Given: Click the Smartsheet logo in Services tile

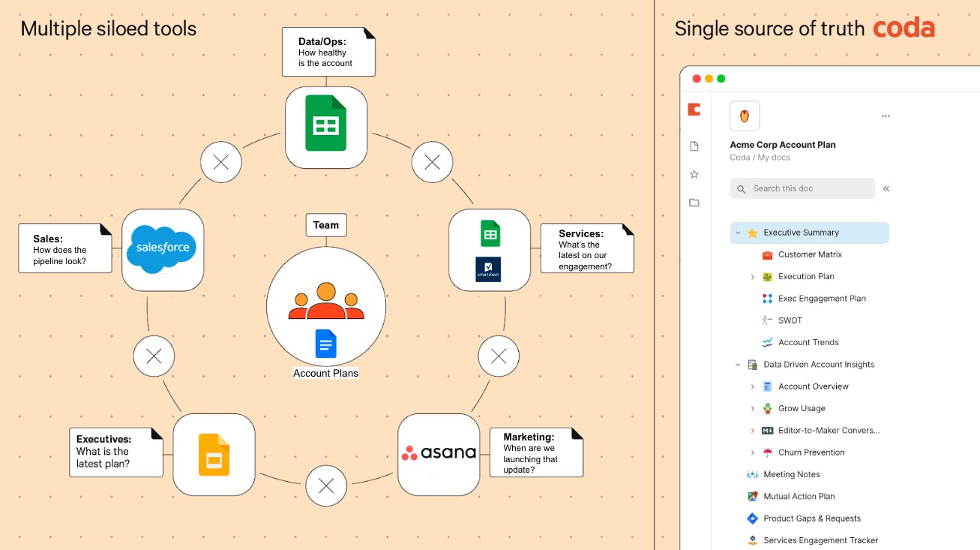Looking at the screenshot, I should [x=489, y=270].
